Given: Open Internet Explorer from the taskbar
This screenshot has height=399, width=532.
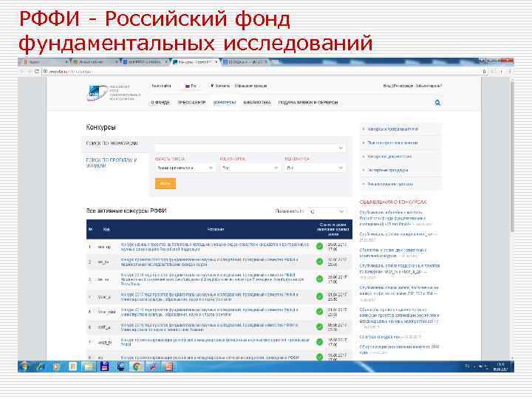Looking at the screenshot, I should coord(41,366).
